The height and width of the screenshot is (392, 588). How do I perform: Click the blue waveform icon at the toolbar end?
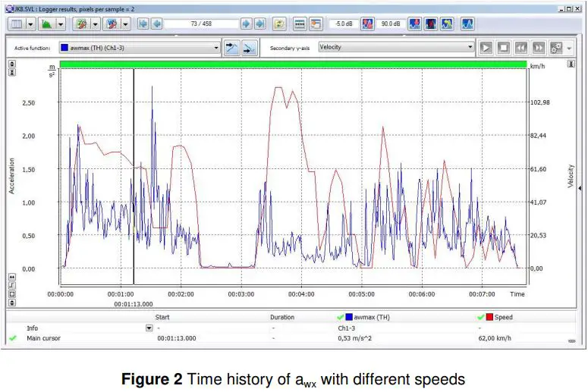tap(467, 24)
